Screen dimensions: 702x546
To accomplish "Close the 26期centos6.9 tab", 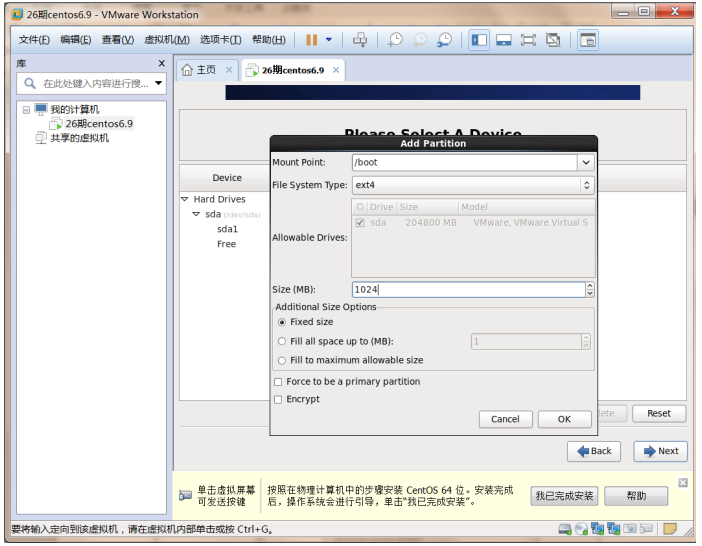I will [336, 70].
